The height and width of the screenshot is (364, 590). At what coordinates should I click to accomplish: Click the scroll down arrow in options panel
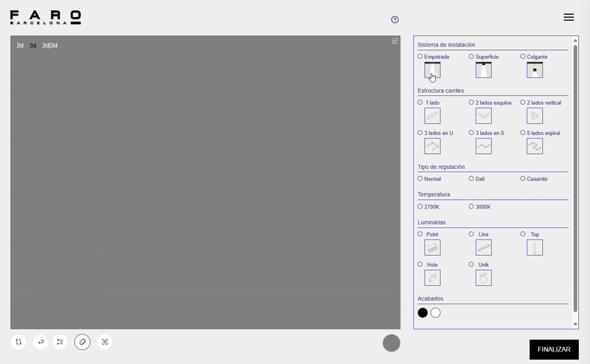[x=575, y=323]
